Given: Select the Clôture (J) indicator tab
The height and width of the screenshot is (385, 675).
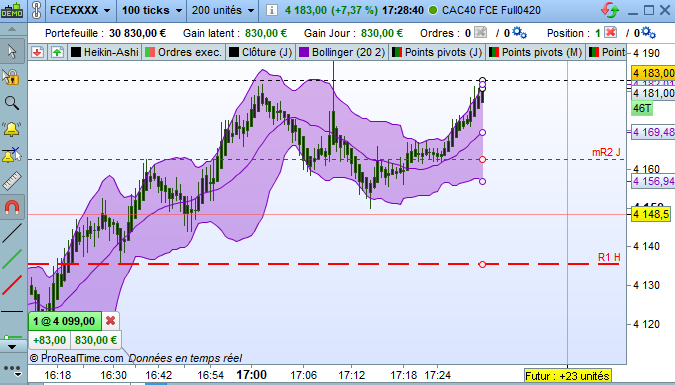Looking at the screenshot, I should 260,52.
